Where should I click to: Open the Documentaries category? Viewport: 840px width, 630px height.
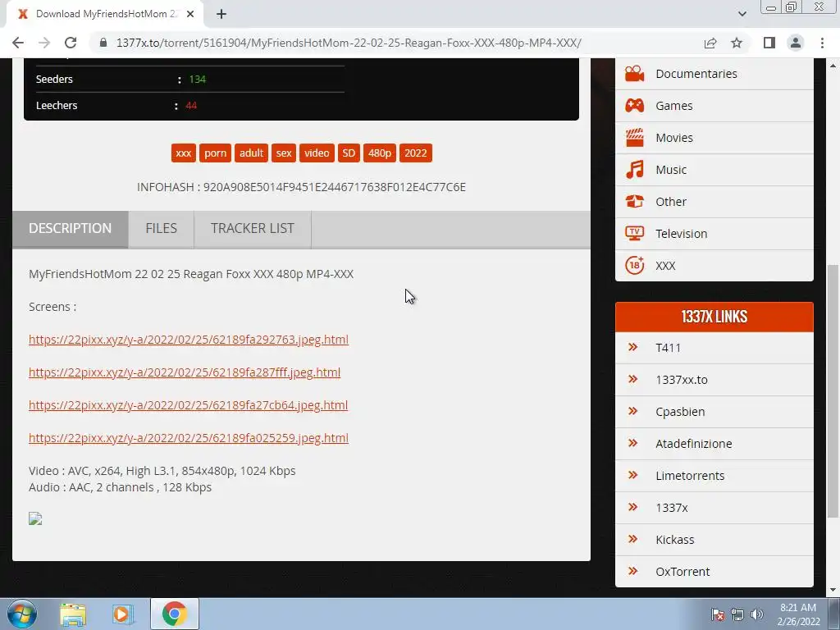[696, 74]
